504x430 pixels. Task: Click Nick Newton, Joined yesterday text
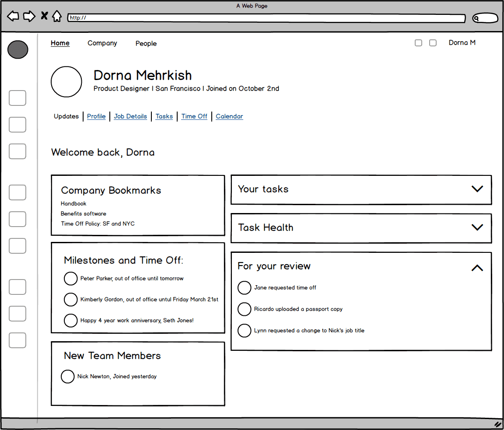point(117,376)
